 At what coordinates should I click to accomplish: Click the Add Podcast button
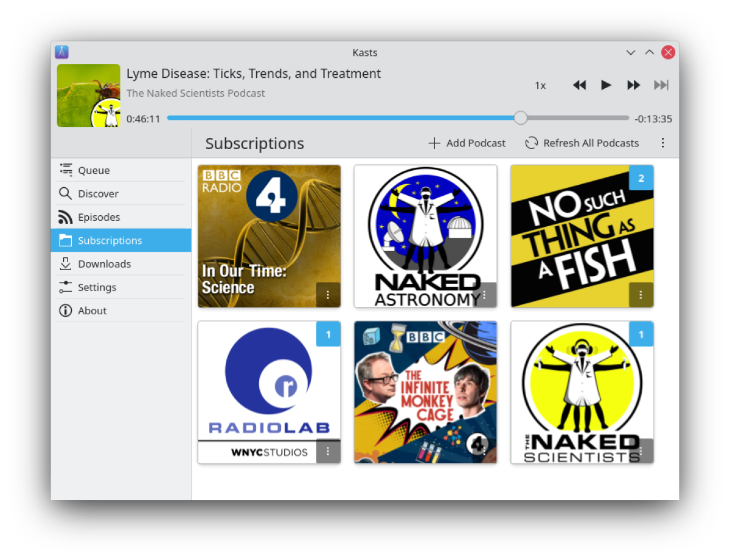(x=467, y=143)
